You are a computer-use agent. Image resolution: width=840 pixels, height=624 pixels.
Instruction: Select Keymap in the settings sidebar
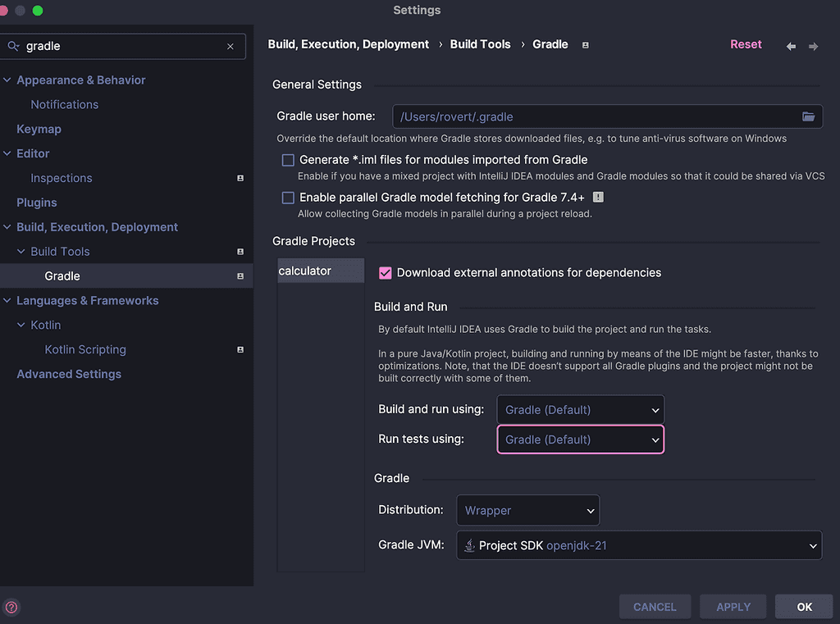pyautogui.click(x=39, y=129)
